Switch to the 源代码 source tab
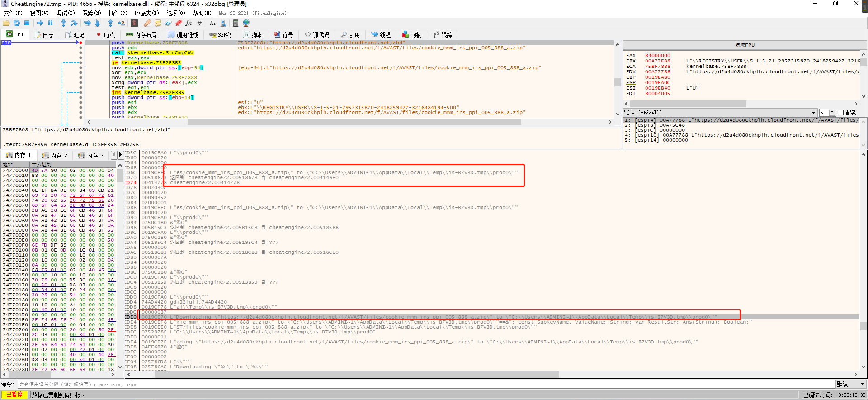868x400 pixels. (x=317, y=34)
